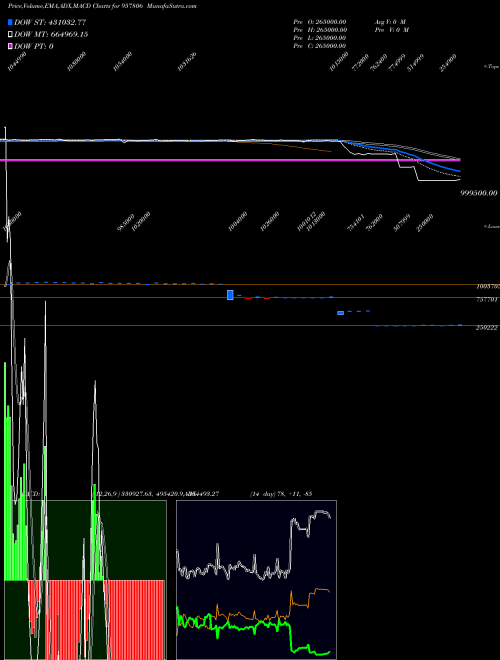
Task: Click the ADX indicator panel
Action: 256,580
